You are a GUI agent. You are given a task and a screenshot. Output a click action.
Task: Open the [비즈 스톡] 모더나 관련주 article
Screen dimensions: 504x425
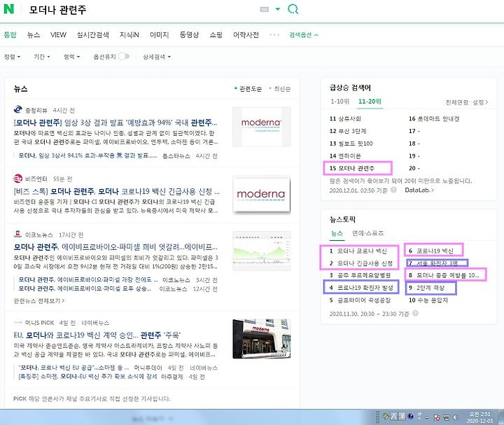pyautogui.click(x=117, y=192)
